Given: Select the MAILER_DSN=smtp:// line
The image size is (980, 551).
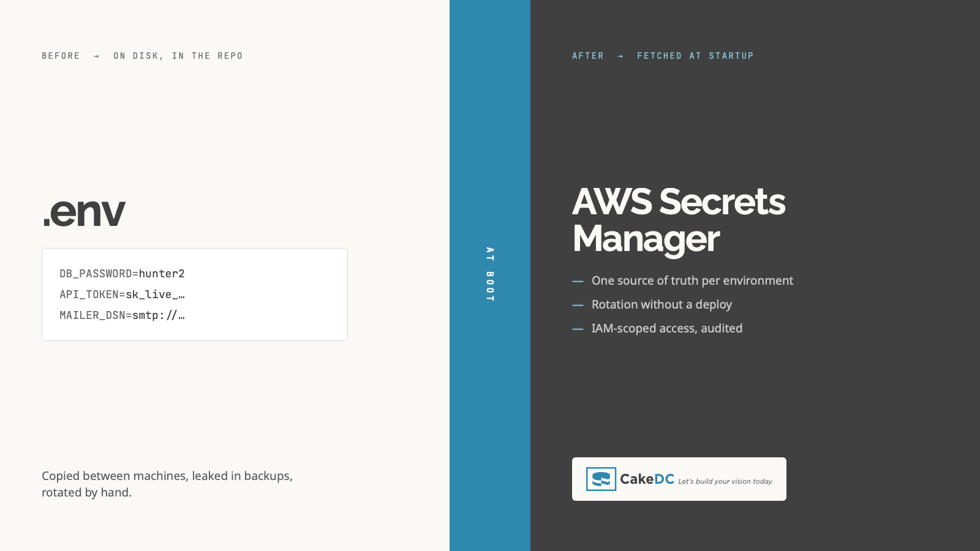Looking at the screenshot, I should tap(122, 315).
